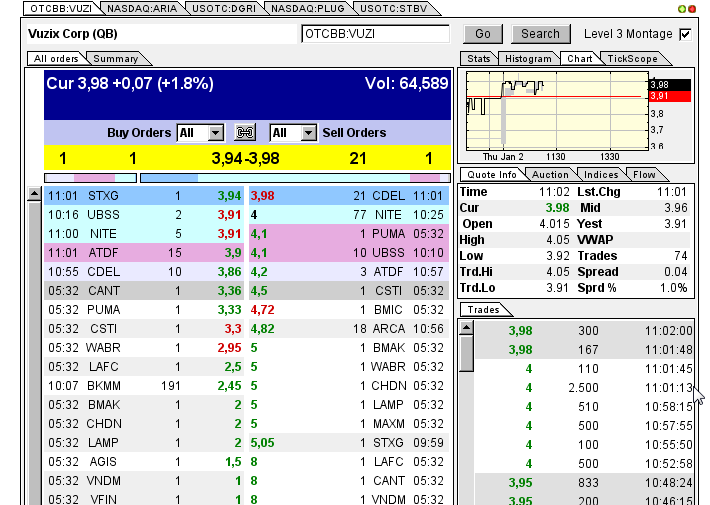The height and width of the screenshot is (505, 710).
Task: Click the intraday price chart
Action: [557, 111]
